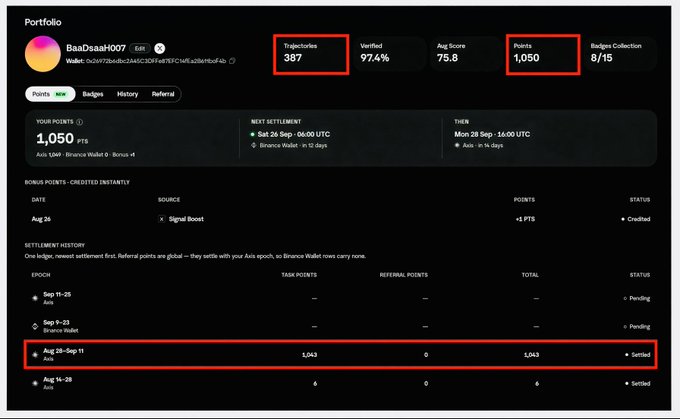Click the Epoch column header
This screenshot has height=419, width=680.
(x=41, y=275)
